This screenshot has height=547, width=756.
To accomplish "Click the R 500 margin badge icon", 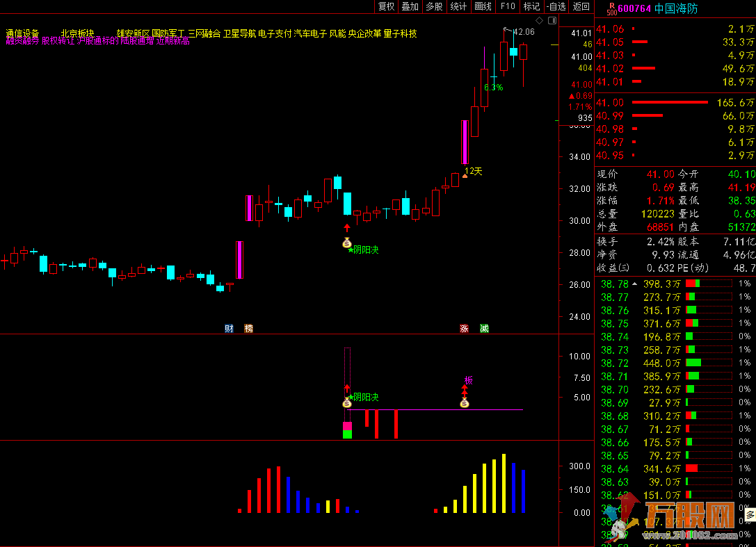I will pos(611,8).
